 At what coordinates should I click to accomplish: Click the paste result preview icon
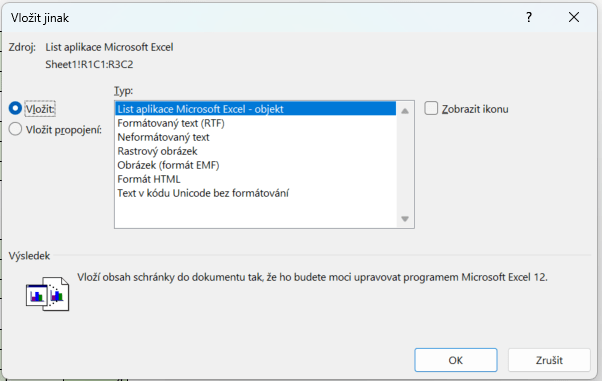tap(48, 294)
